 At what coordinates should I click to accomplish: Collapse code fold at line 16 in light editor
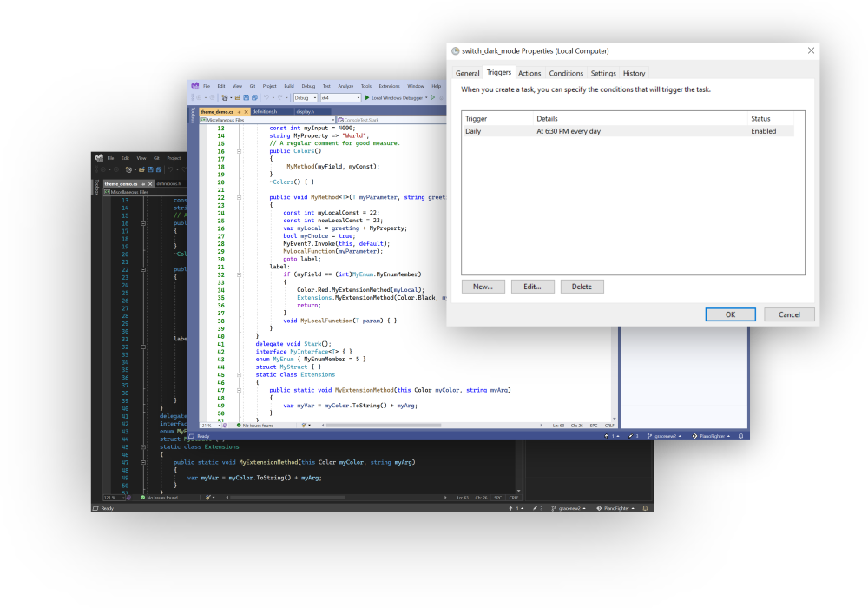point(240,151)
